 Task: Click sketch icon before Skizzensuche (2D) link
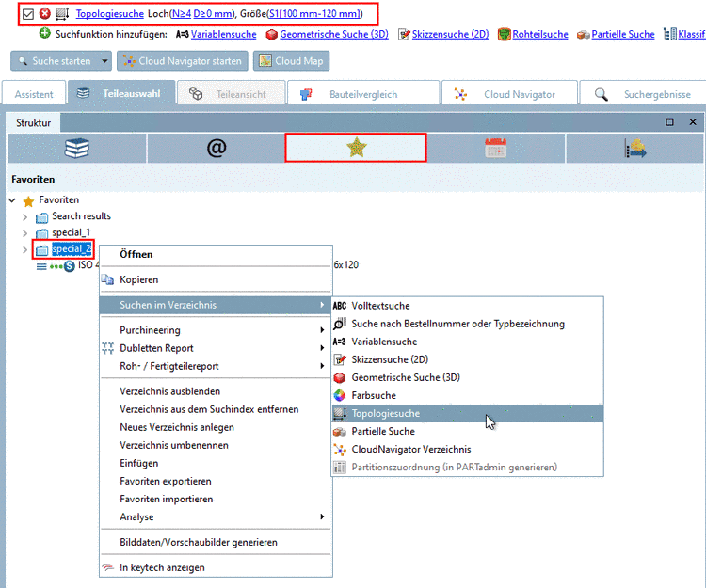click(x=405, y=34)
